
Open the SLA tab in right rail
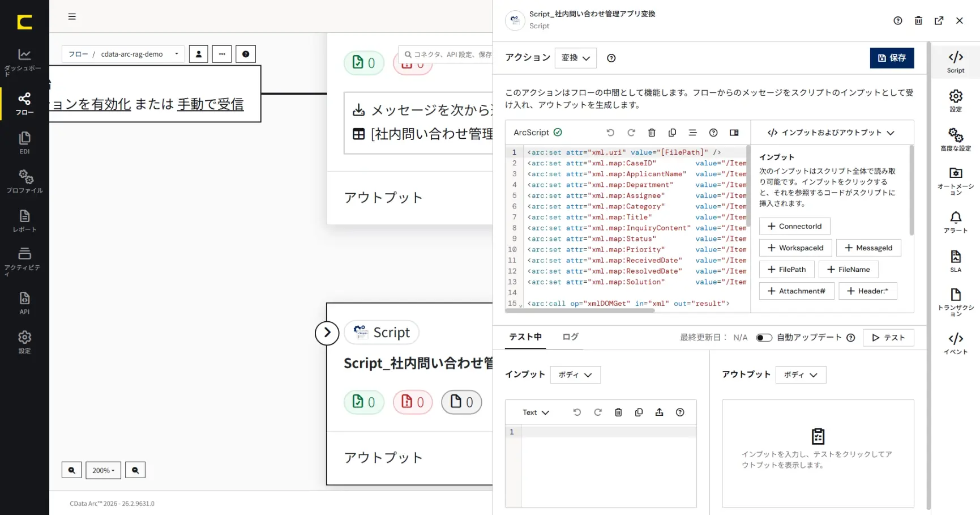tap(956, 261)
